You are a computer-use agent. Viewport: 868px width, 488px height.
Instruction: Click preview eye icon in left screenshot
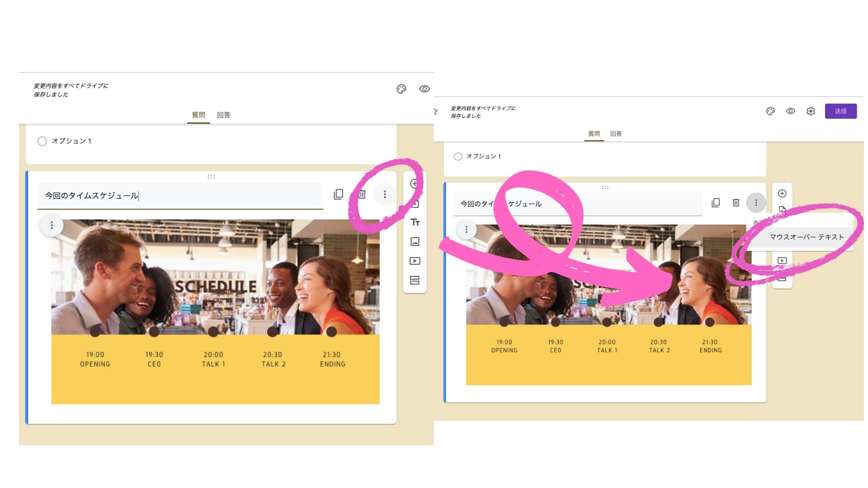[x=424, y=89]
